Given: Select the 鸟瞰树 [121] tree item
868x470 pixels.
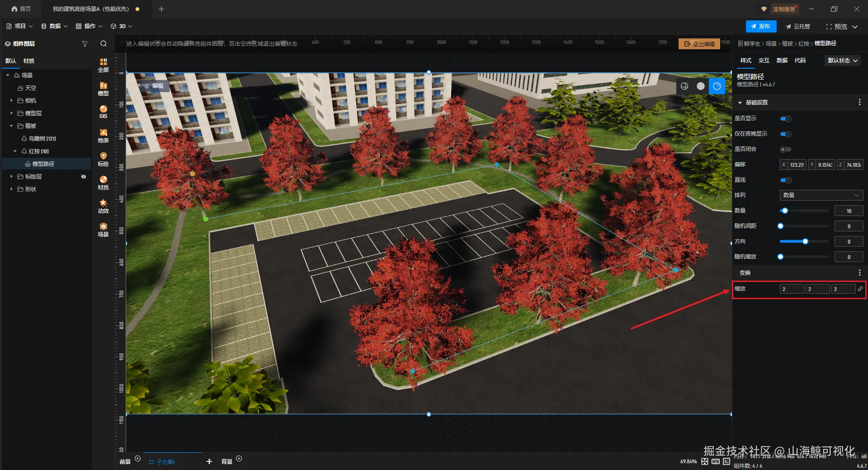Looking at the screenshot, I should point(42,139).
